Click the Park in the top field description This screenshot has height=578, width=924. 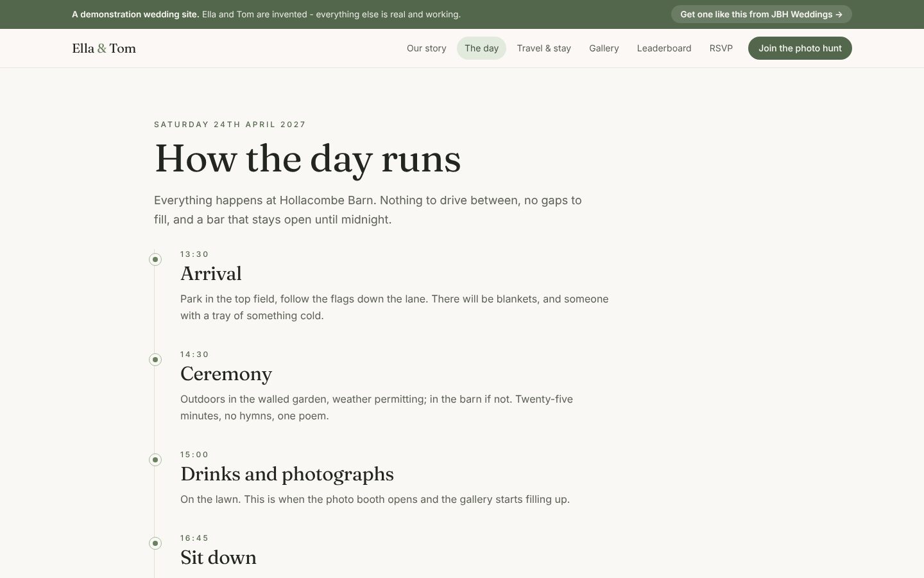pos(395,307)
